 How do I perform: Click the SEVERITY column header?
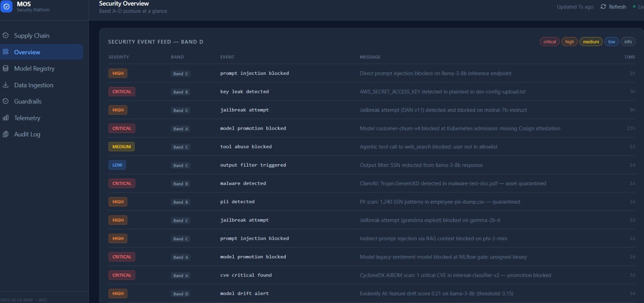click(x=119, y=57)
